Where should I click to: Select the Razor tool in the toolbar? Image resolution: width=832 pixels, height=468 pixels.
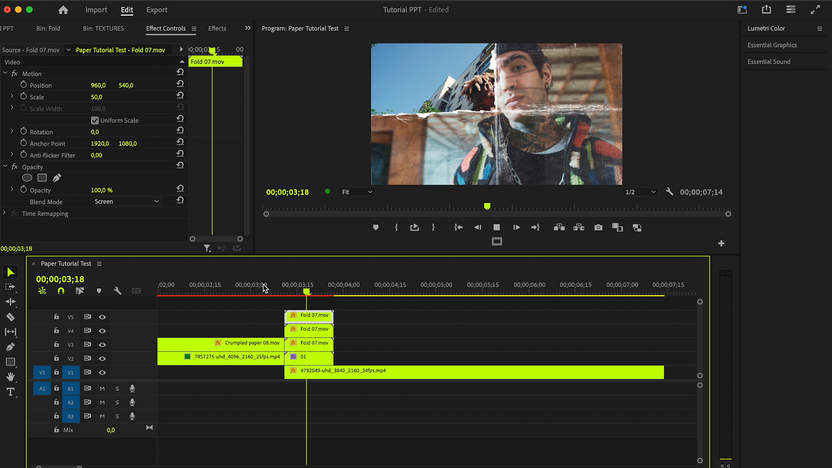pos(11,317)
